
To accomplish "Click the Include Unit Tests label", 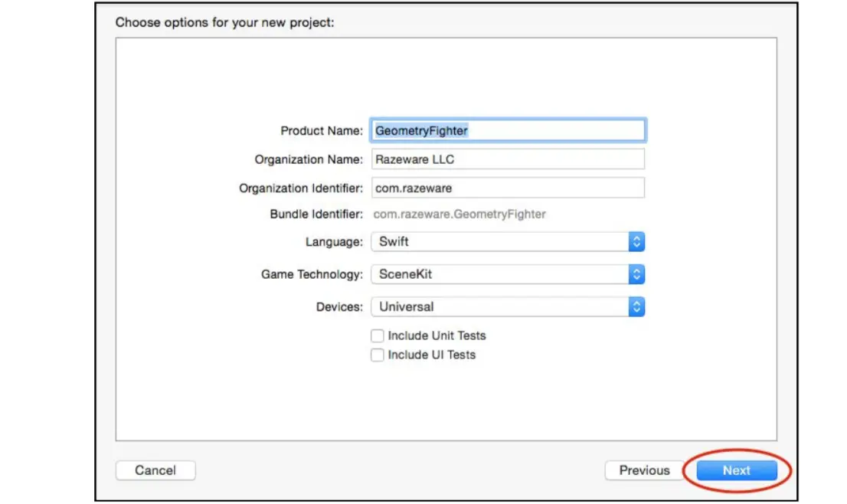I will point(437,336).
